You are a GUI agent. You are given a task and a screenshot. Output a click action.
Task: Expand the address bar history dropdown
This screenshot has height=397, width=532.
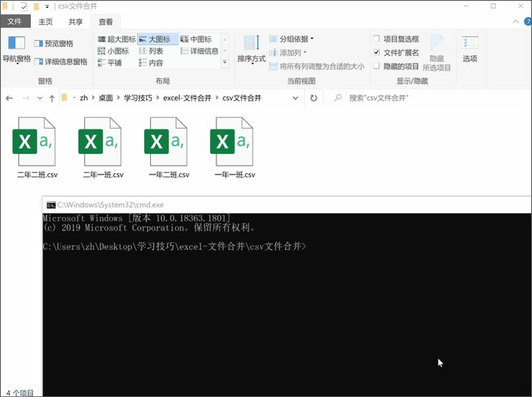click(x=296, y=98)
